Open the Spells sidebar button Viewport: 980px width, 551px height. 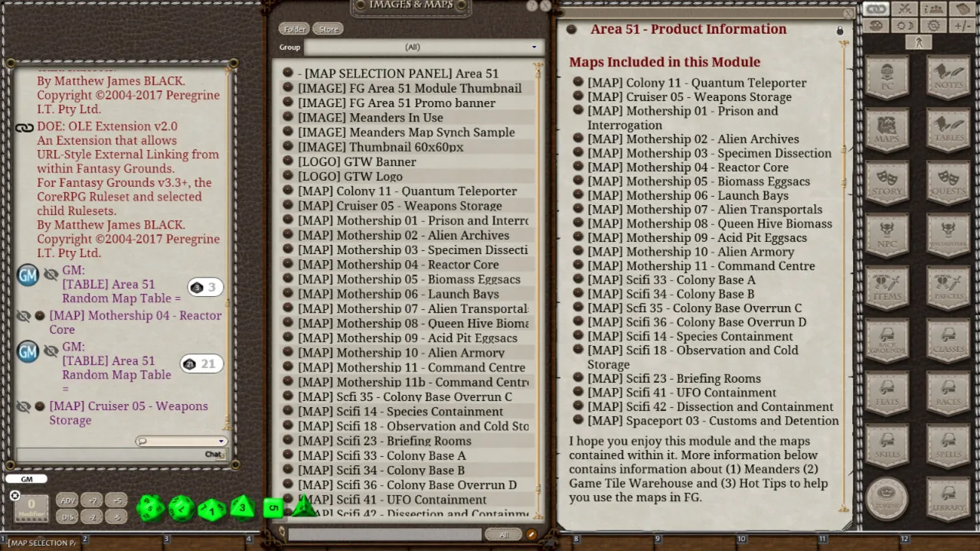(949, 446)
